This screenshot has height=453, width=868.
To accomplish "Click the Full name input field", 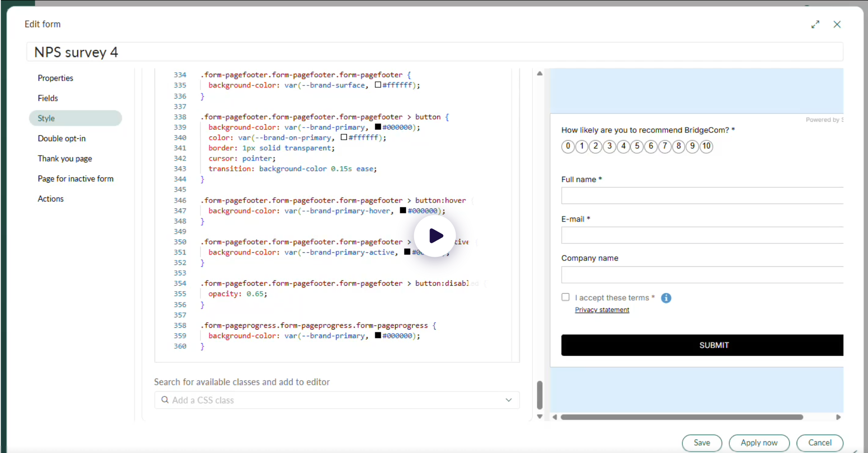I will point(702,196).
